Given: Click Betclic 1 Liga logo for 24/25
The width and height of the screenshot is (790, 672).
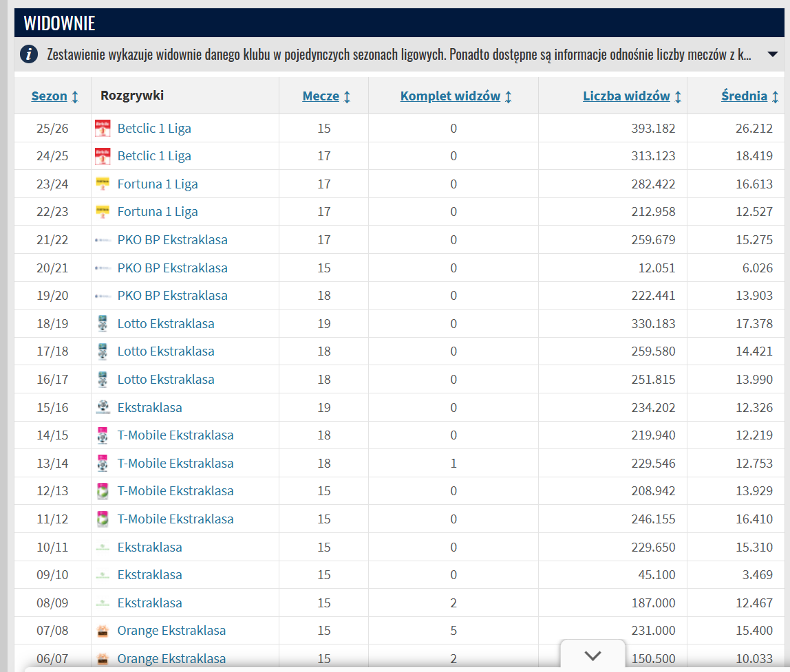Looking at the screenshot, I should pyautogui.click(x=103, y=156).
